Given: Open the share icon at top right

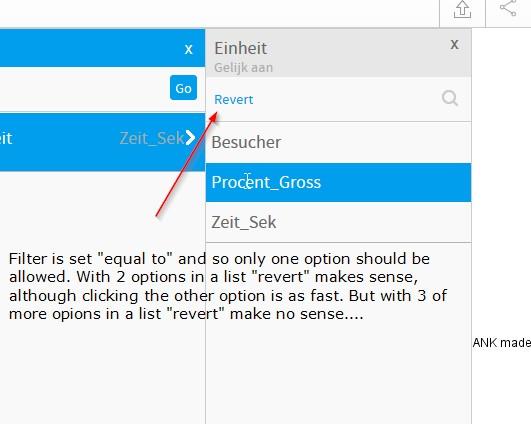Looking at the screenshot, I should coord(508,8).
